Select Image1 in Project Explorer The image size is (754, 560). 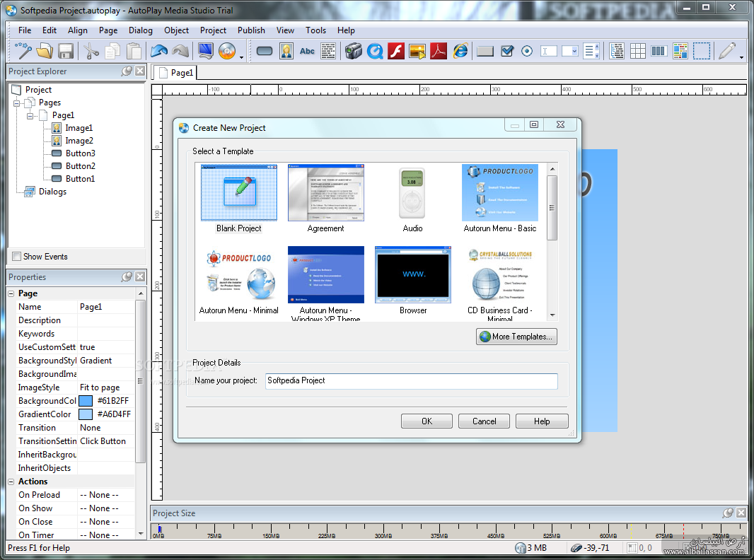click(x=79, y=129)
